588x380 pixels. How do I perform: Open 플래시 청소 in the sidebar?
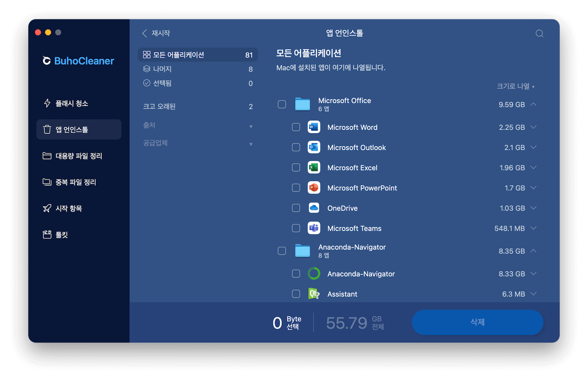[x=79, y=103]
